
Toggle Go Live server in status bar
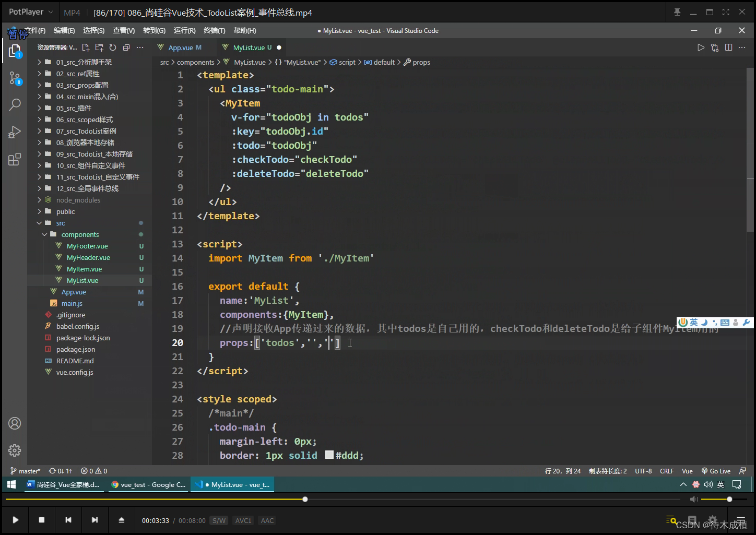click(716, 471)
